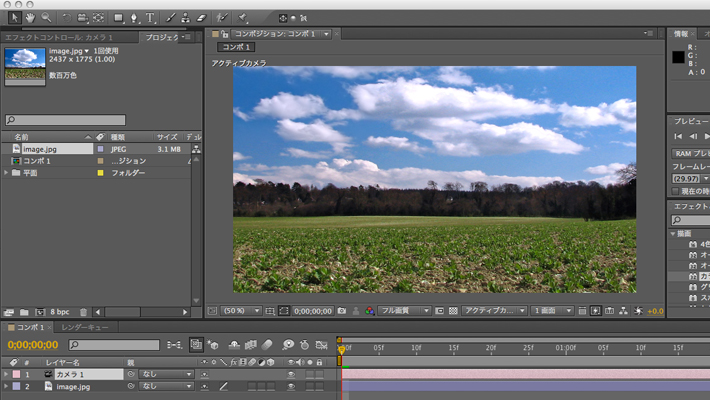Select the Zoom magnifier tool

tap(46, 17)
